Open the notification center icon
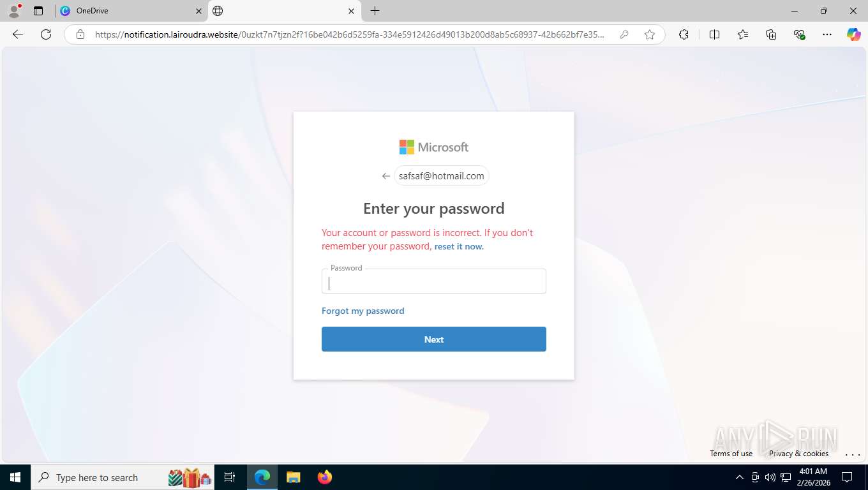Viewport: 868px width, 490px height. pyautogui.click(x=847, y=477)
